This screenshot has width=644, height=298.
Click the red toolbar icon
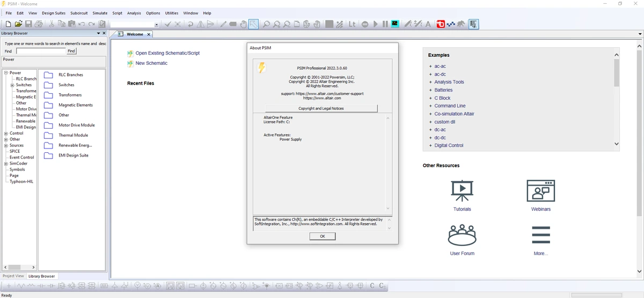(x=441, y=24)
